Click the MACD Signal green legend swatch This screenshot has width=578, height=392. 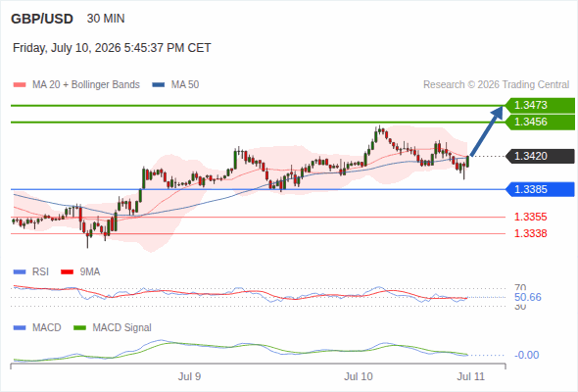[x=79, y=328]
